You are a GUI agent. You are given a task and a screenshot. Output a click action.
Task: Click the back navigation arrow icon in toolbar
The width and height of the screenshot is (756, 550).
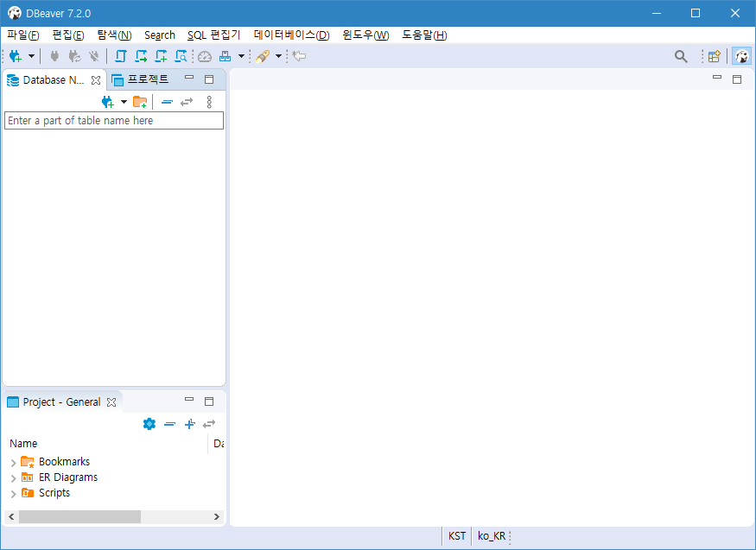tap(300, 56)
